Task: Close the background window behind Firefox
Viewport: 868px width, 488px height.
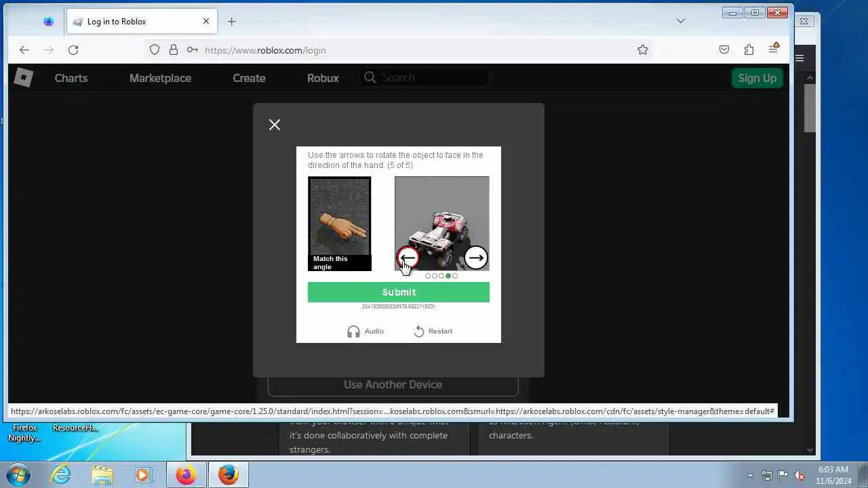Action: click(804, 21)
